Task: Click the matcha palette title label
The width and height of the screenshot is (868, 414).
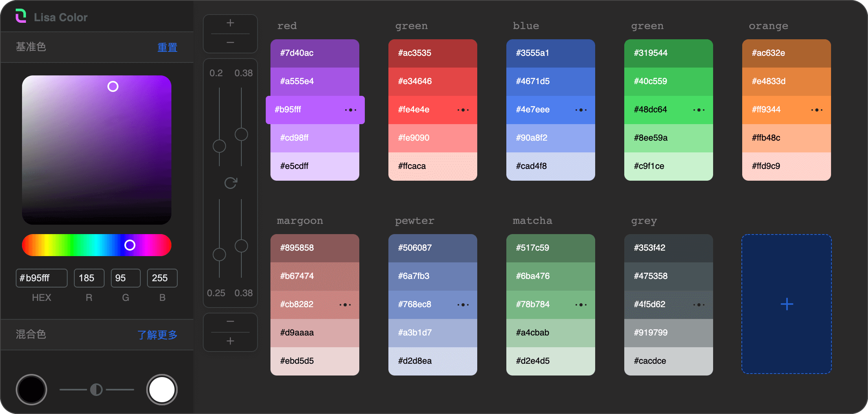Action: 532,221
